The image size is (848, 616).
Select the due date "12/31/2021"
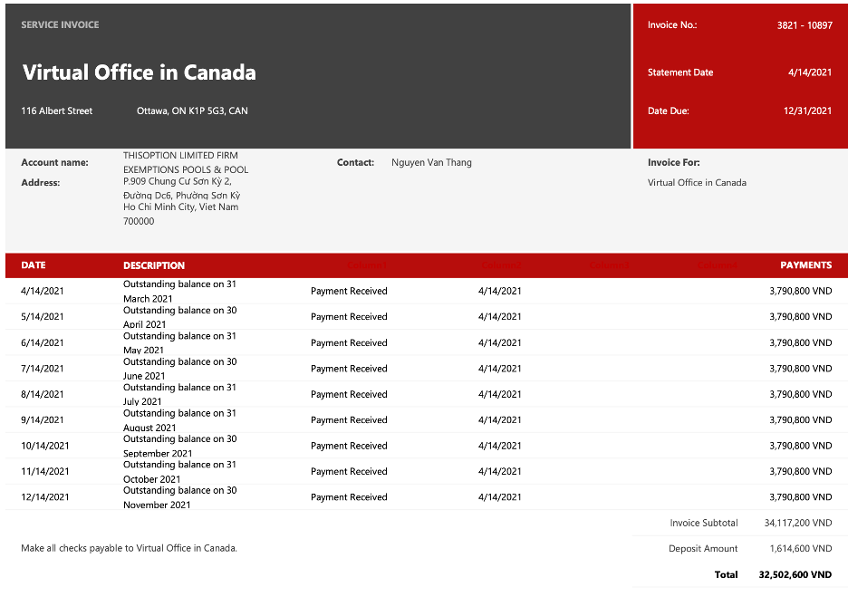click(x=807, y=111)
